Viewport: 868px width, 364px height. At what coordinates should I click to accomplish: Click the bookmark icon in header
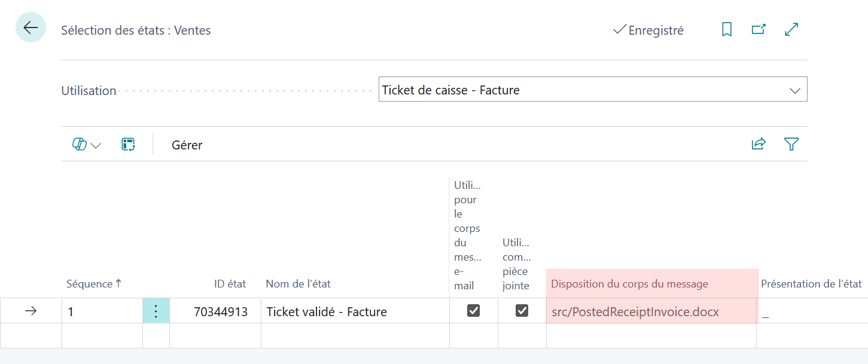[727, 29]
